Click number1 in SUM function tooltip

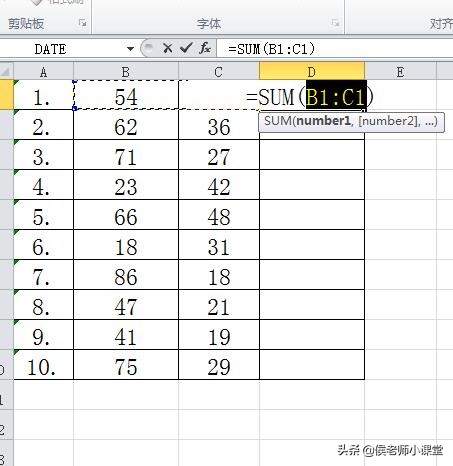[323, 121]
